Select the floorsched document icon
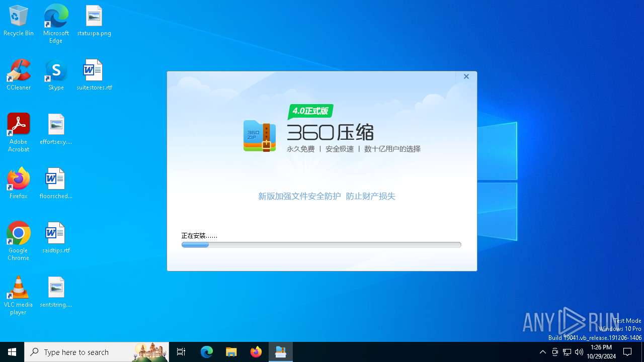Viewport: 644px width, 362px height. [56, 184]
